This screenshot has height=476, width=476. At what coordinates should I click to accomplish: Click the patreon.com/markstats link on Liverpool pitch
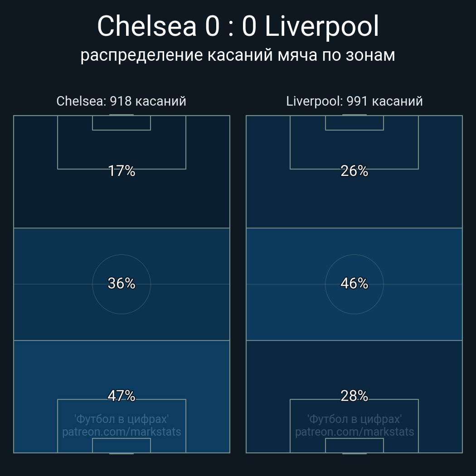(354, 432)
